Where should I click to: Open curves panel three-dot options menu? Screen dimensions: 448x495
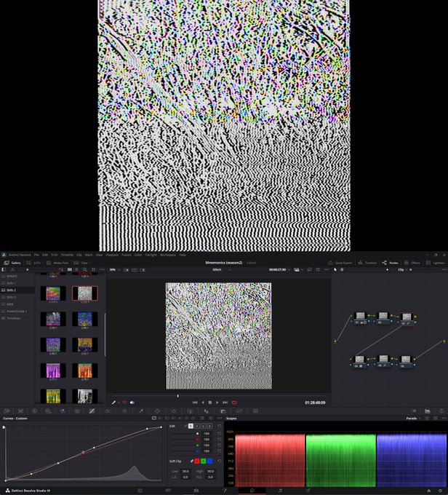pos(219,418)
